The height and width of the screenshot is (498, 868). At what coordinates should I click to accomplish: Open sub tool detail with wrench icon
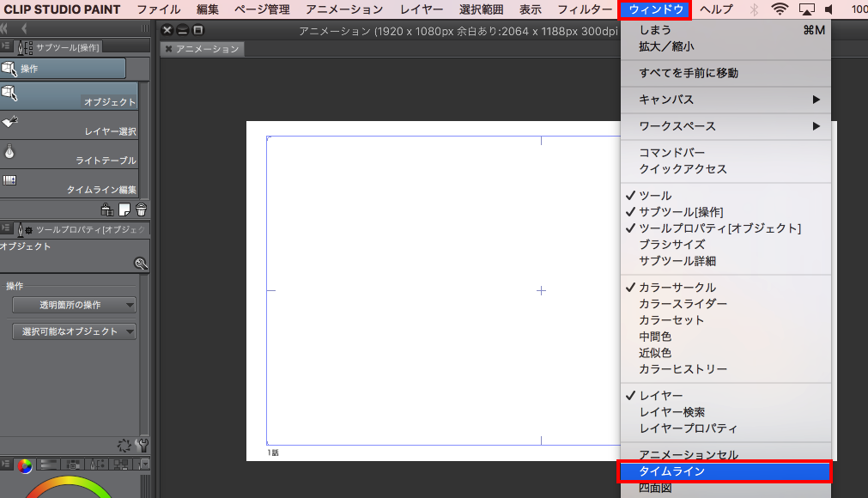click(x=142, y=446)
